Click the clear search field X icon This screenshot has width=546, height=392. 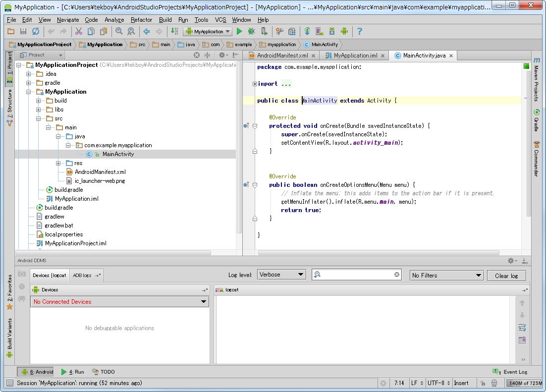(396, 275)
